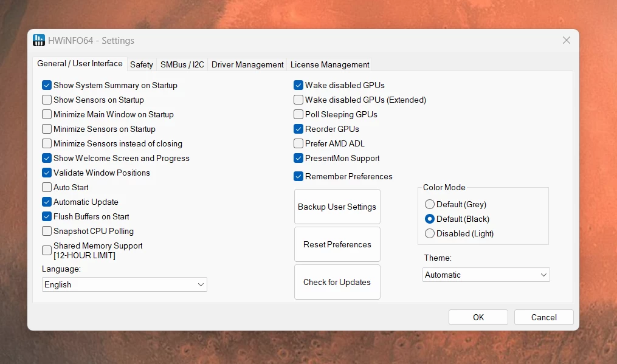
Task: Enable the Auto Start checkbox
Action: pyautogui.click(x=47, y=187)
